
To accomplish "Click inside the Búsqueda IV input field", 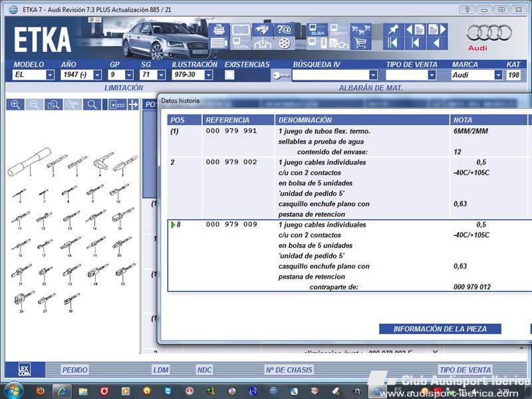I will coord(331,75).
